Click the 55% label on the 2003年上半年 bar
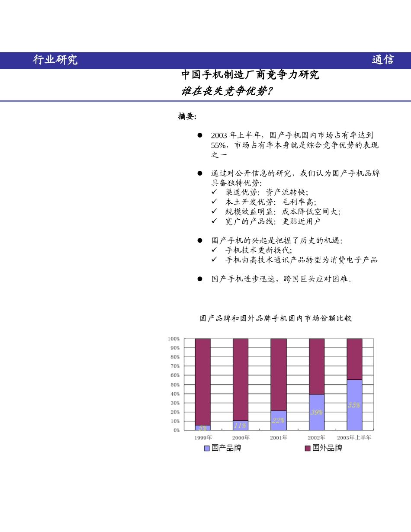The image size is (411, 532). click(354, 405)
